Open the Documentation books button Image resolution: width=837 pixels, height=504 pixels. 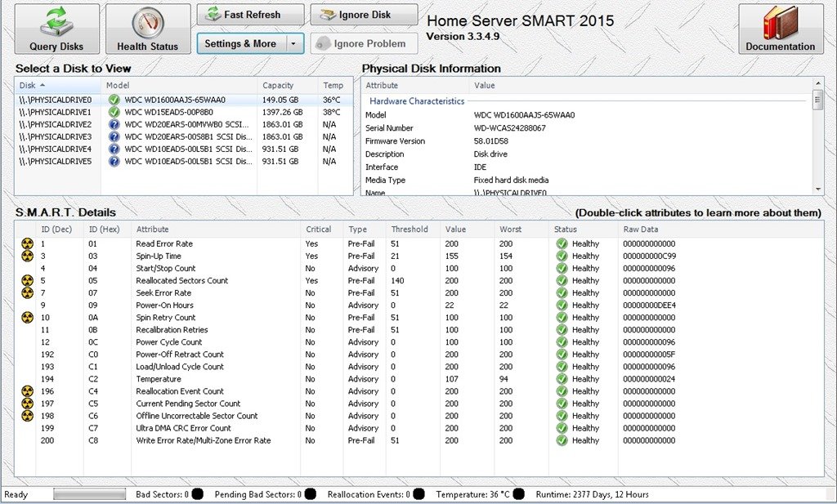tap(781, 29)
